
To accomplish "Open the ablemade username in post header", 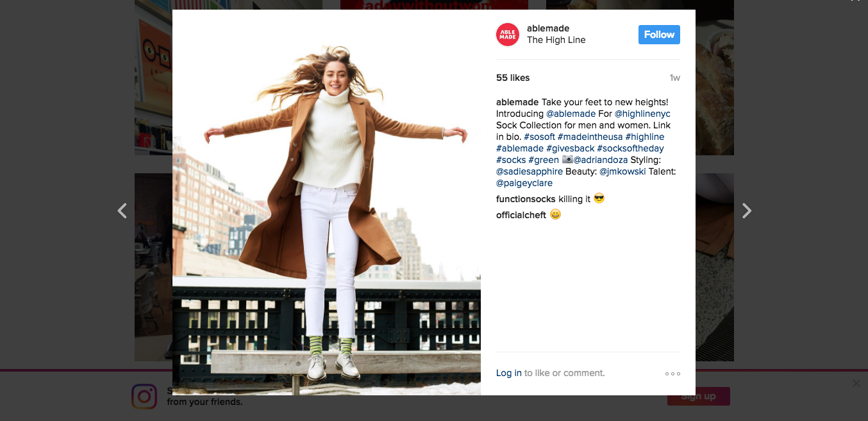I will [x=548, y=28].
